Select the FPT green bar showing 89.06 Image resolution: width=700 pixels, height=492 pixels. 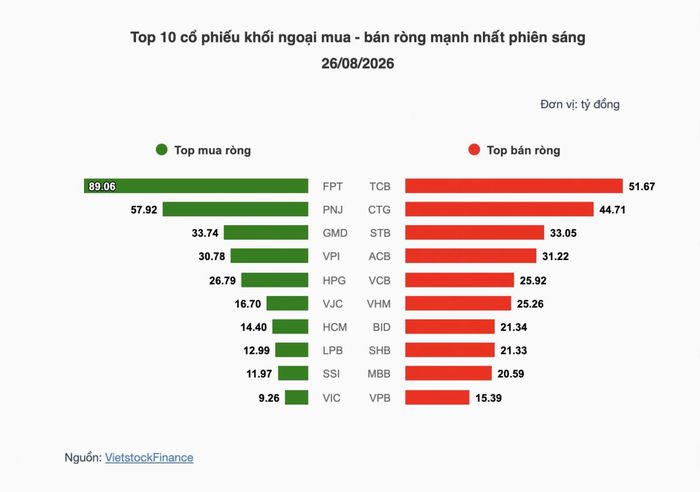point(196,186)
